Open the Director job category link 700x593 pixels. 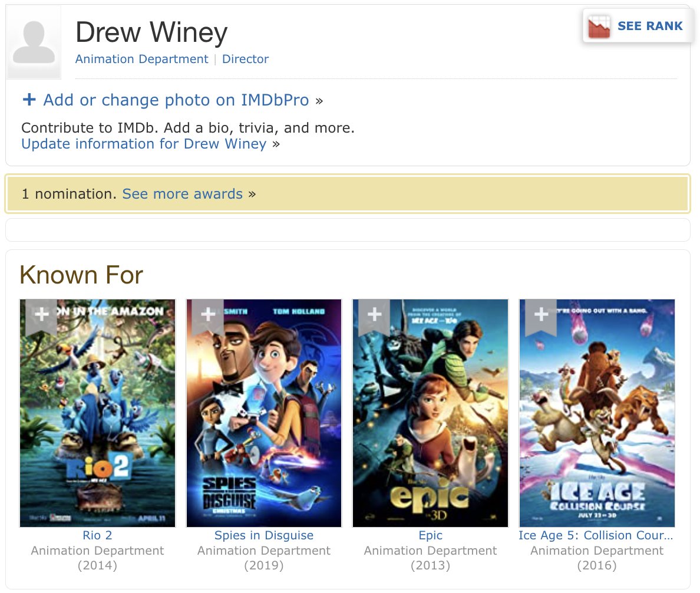coord(246,59)
